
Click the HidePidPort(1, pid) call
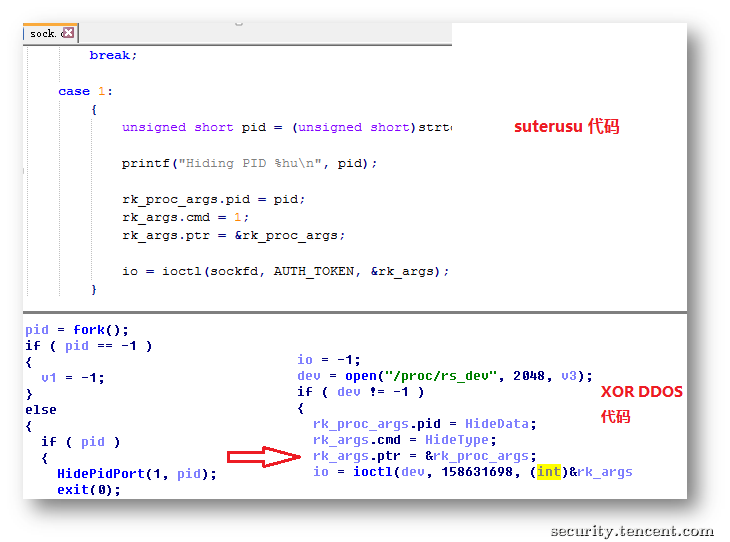136,473
